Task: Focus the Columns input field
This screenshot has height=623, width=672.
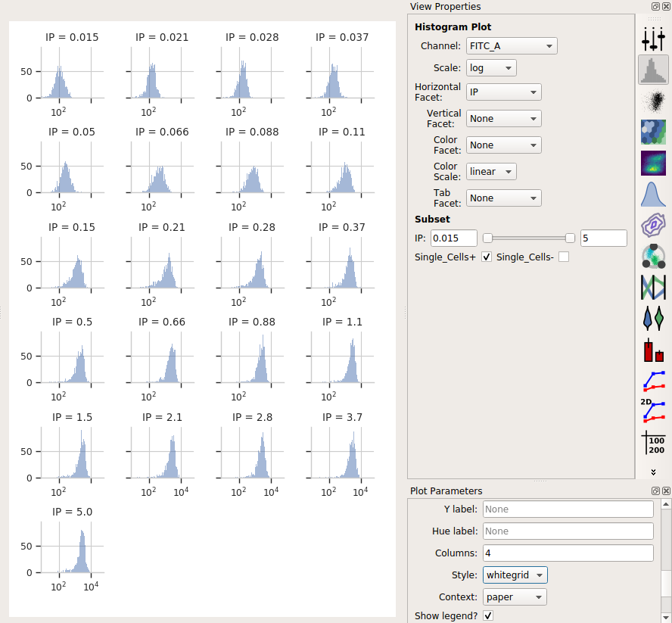Action: (568, 553)
